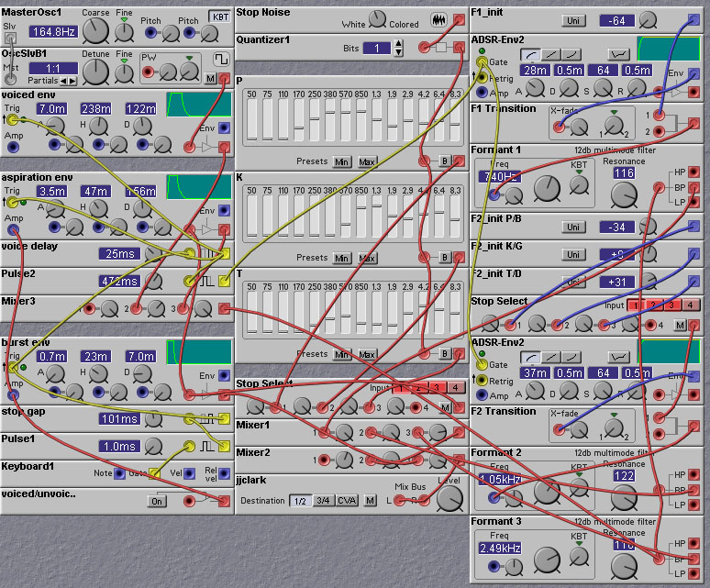Viewport: 710px width, 588px height.
Task: Toggle KBT button on MasterOsc1
Action: coord(219,17)
